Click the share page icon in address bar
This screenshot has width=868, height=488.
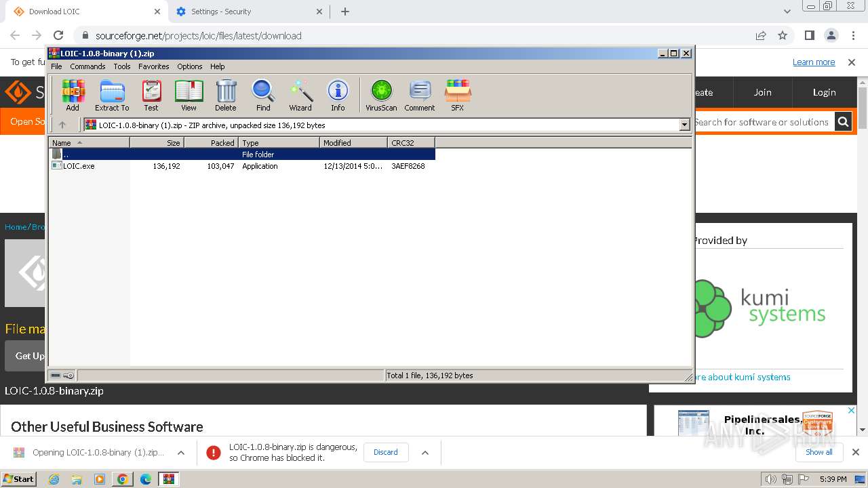click(x=761, y=35)
